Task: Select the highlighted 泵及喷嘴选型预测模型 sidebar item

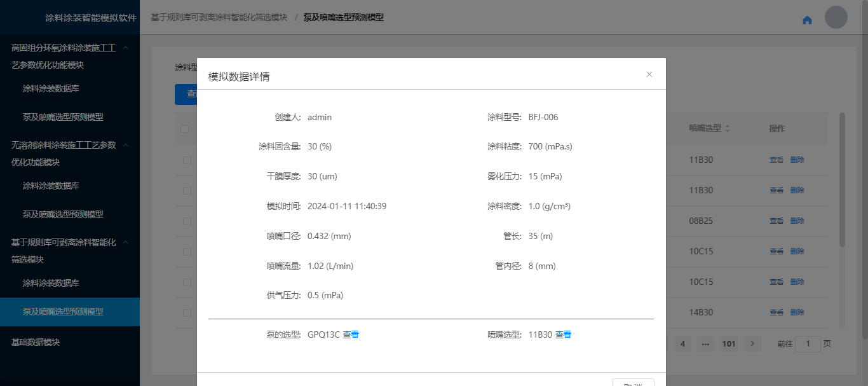Action: pyautogui.click(x=63, y=312)
